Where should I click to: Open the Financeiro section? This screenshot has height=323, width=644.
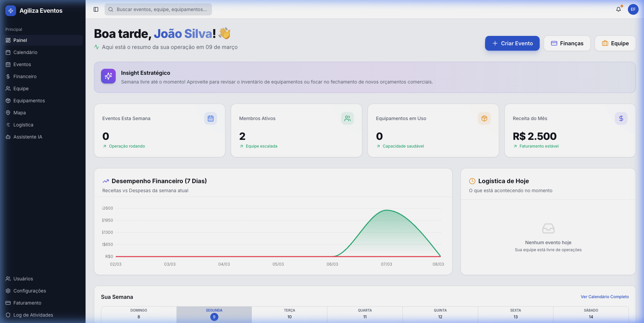[24, 76]
